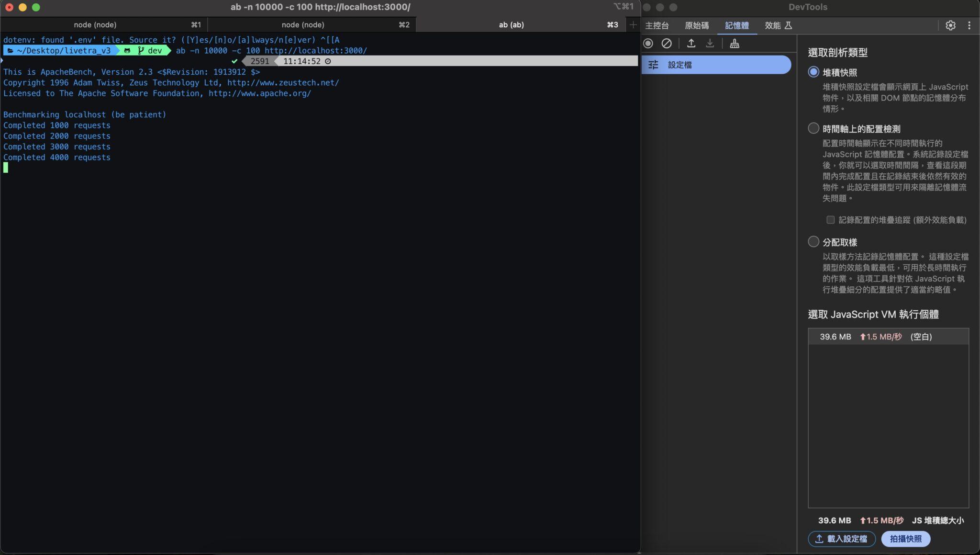Screen dimensions: 980x555
Task: Open DevTools settings gear icon
Action: 950,25
